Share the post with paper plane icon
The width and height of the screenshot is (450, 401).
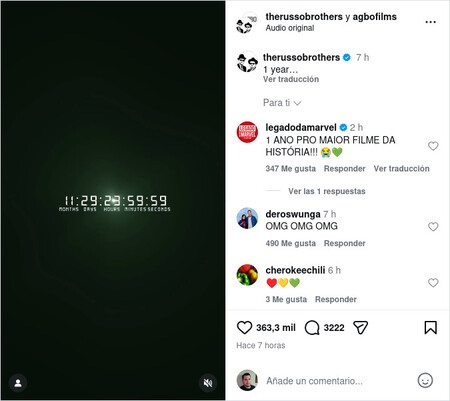click(360, 327)
